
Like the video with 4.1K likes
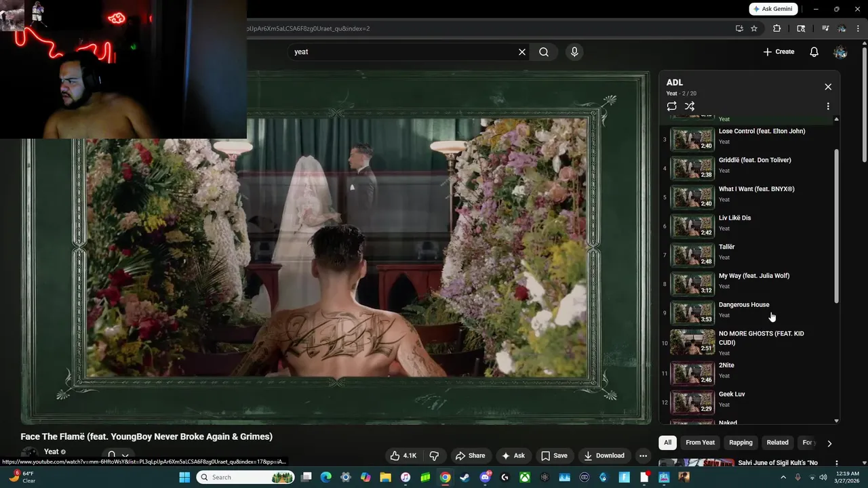point(403,455)
